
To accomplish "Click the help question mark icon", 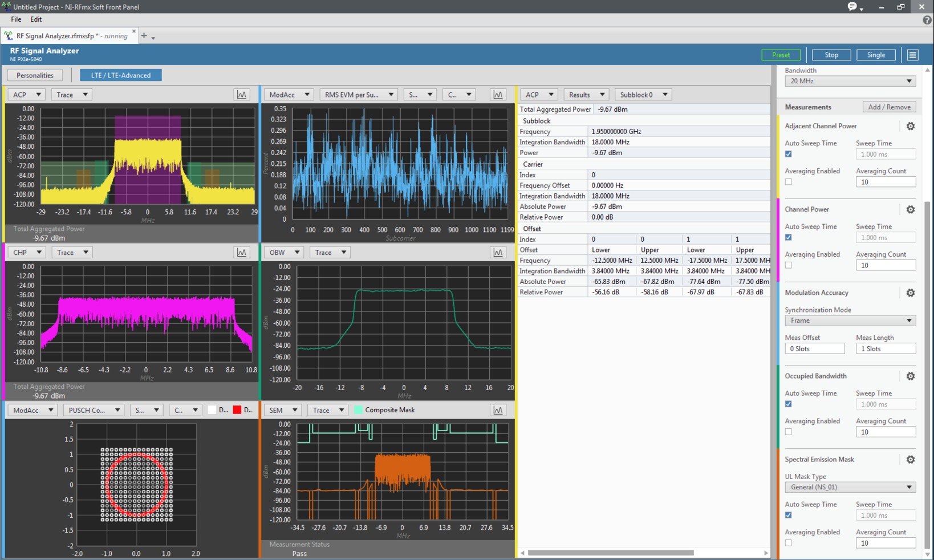I will tap(927, 20).
